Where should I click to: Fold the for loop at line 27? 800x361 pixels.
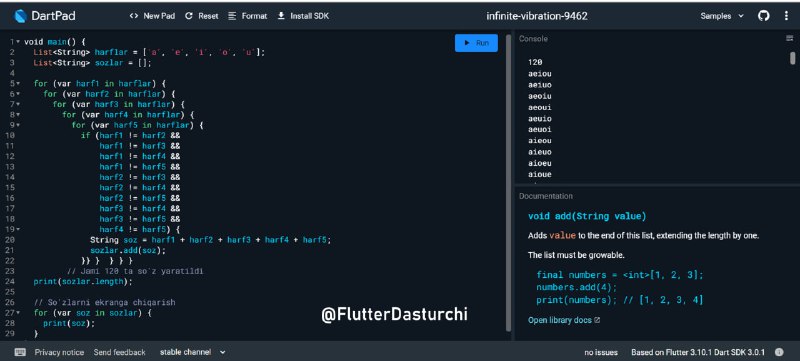coord(18,313)
